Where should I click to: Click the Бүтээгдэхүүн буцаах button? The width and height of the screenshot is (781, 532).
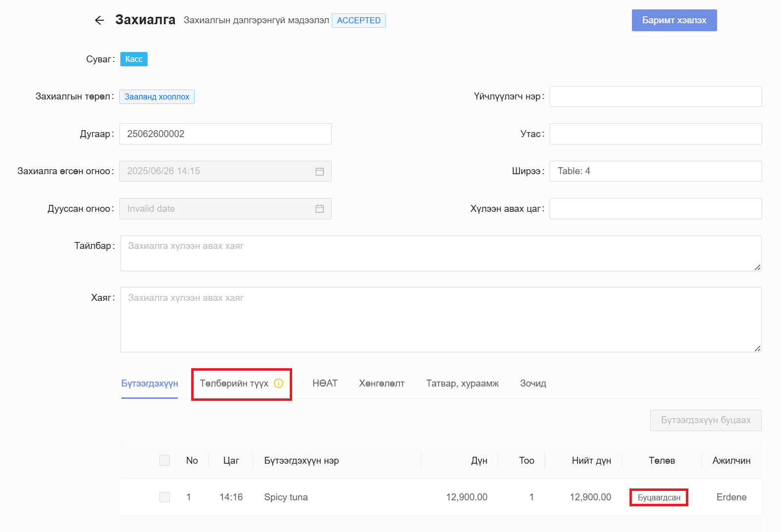(705, 420)
